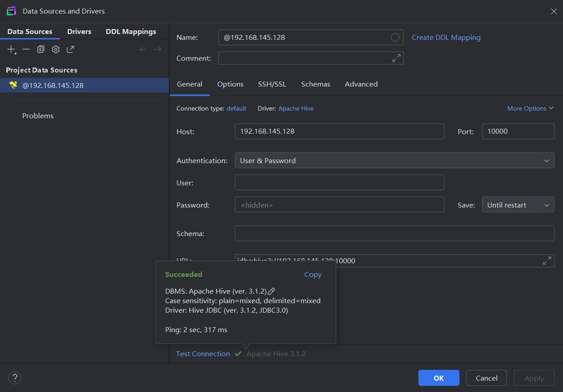Expand More Options menu
563x392 pixels.
point(530,108)
